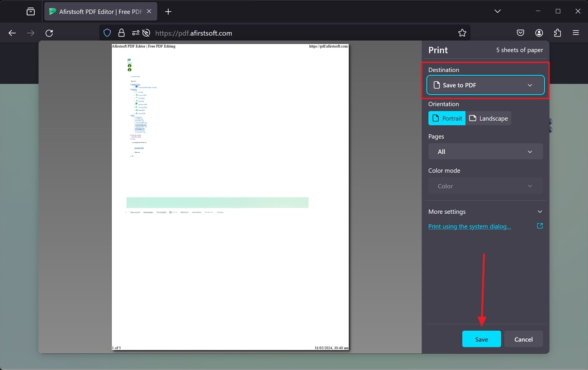Click Print using the system dialog link
The image size is (588, 370).
pos(469,226)
